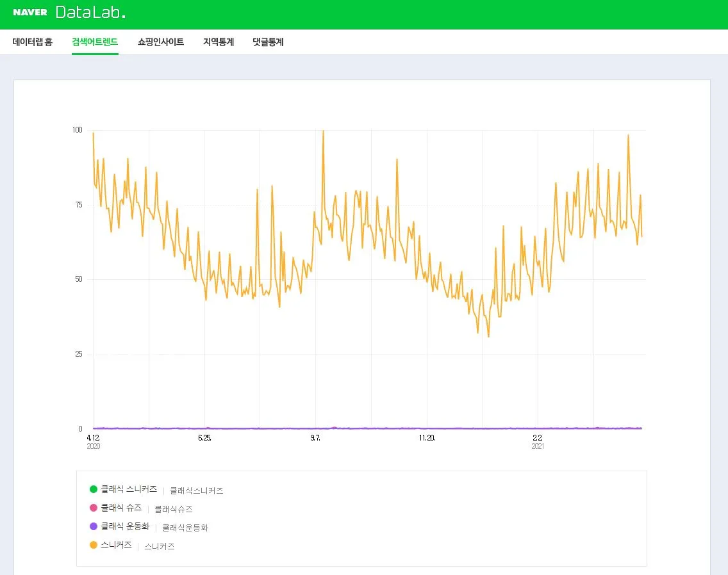Click the grey 스니커즈 keyword text

tap(159, 546)
